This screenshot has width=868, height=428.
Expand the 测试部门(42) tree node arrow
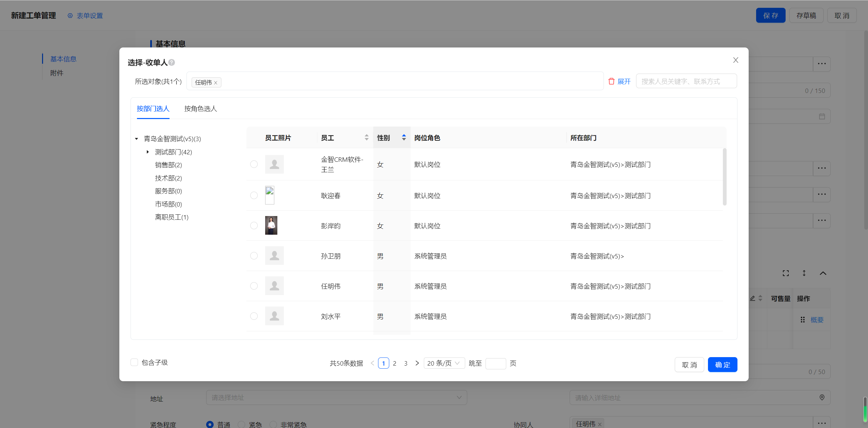point(148,152)
